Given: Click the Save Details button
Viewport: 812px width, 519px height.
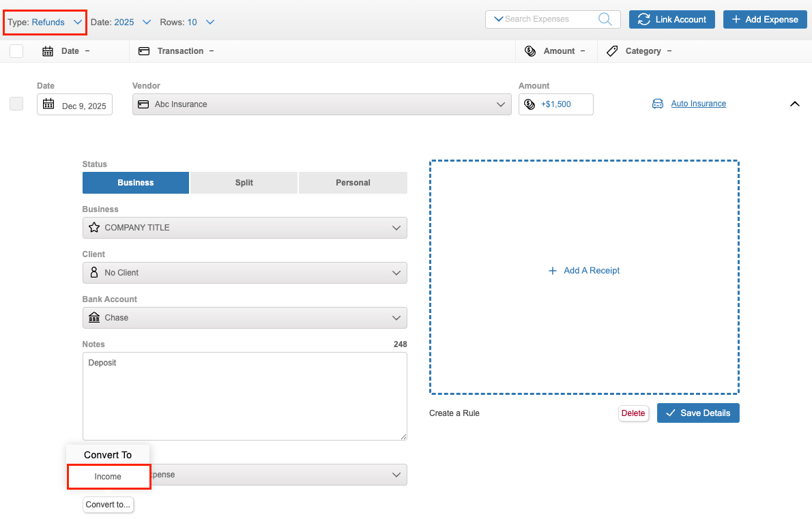Looking at the screenshot, I should 698,413.
